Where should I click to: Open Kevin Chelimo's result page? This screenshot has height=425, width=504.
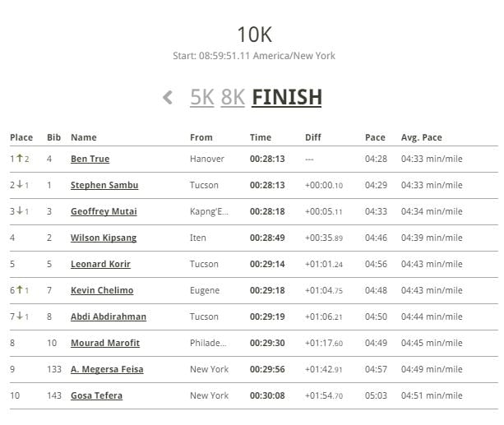coord(102,290)
